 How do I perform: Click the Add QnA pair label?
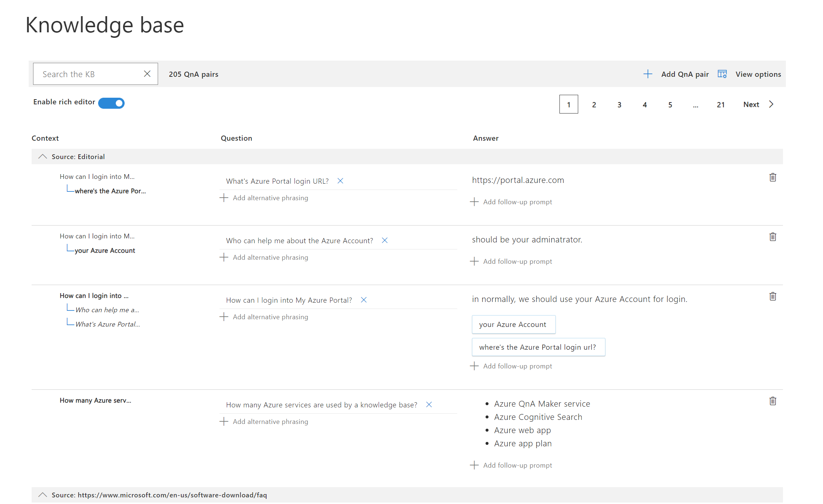click(685, 74)
